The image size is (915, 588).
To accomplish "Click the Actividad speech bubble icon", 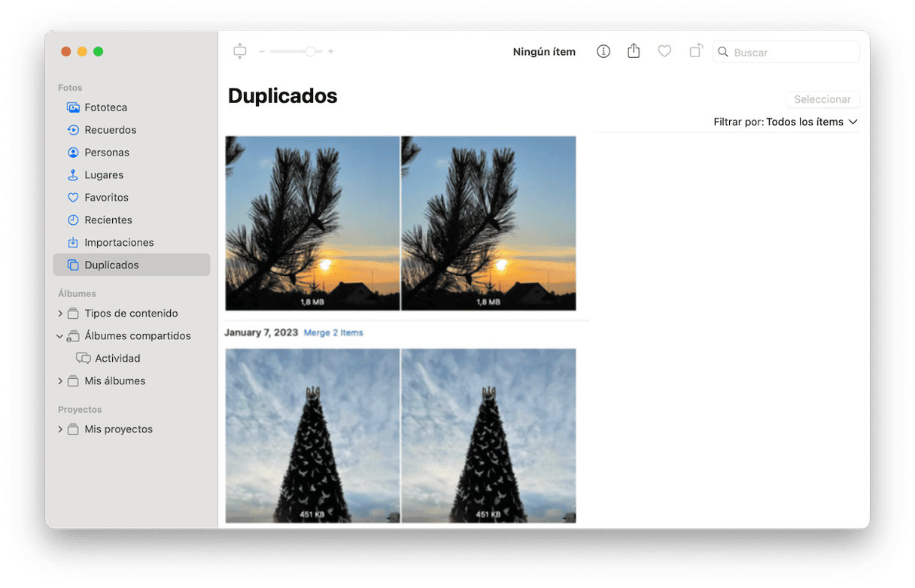I will pos(84,359).
